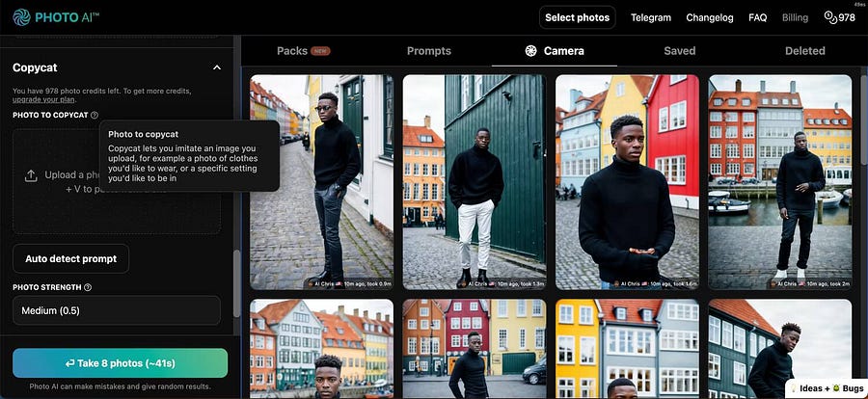868x399 pixels.
Task: Click the NEW badge on Packs tab
Action: pos(320,51)
